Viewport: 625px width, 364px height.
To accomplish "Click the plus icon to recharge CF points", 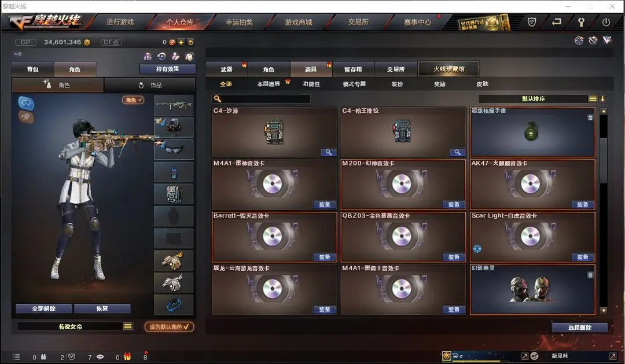I will pyautogui.click(x=181, y=42).
